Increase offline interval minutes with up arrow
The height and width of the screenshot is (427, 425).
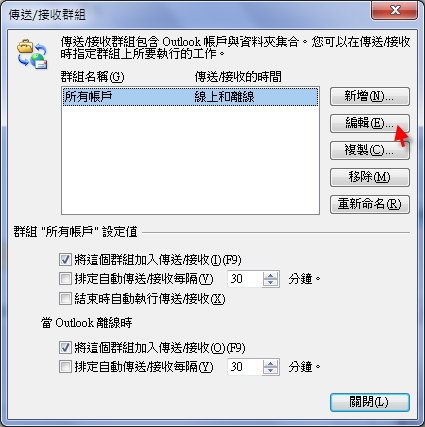[270, 363]
